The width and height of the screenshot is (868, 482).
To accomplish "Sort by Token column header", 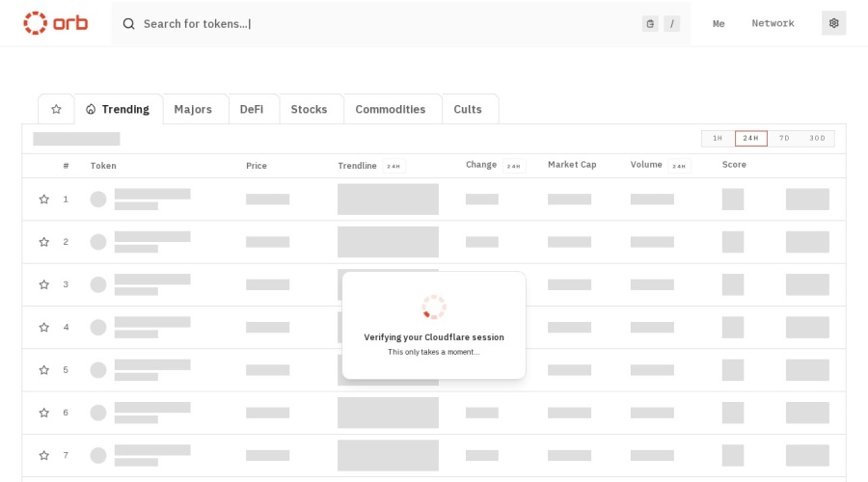I will pos(103,166).
